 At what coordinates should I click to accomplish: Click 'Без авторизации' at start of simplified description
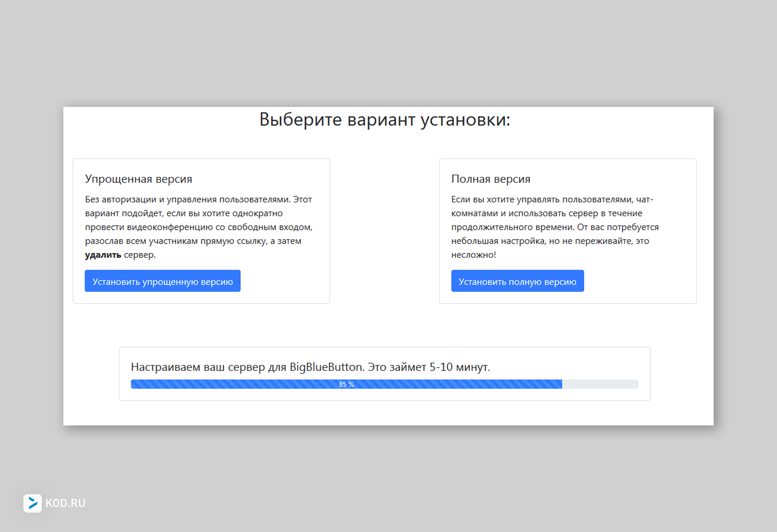121,200
